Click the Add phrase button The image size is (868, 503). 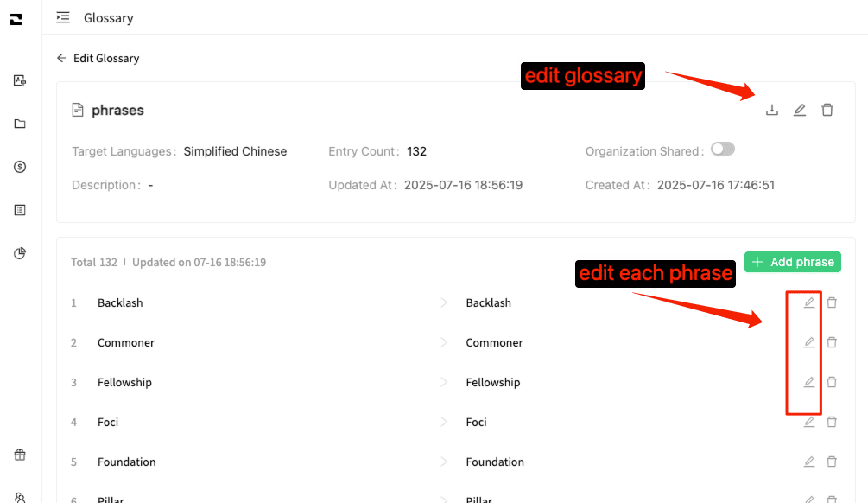(792, 262)
